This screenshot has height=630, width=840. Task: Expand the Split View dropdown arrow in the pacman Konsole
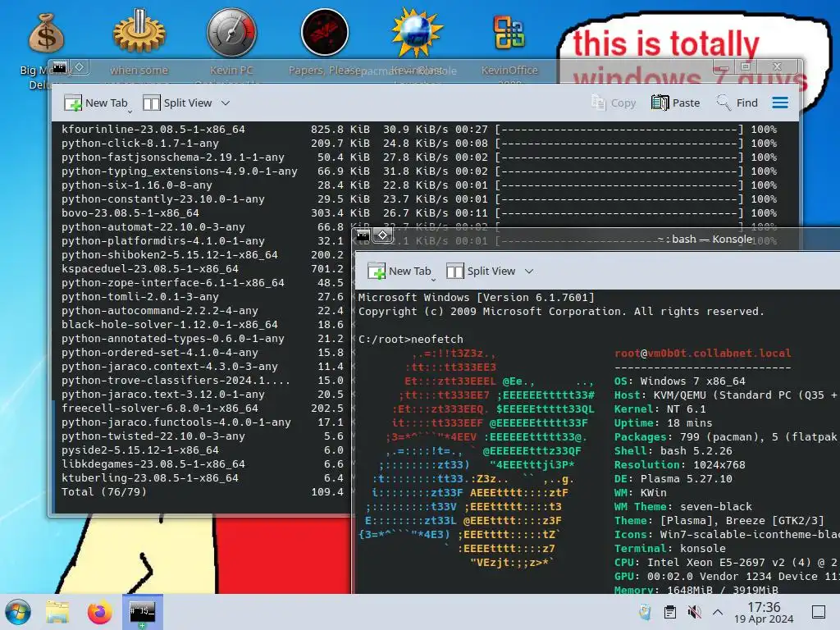coord(226,103)
